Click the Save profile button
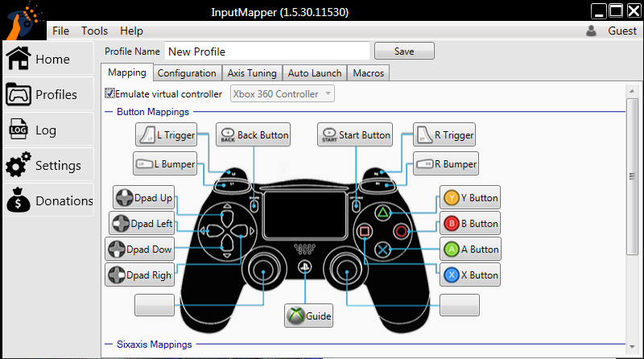The width and height of the screenshot is (644, 359). tap(404, 51)
